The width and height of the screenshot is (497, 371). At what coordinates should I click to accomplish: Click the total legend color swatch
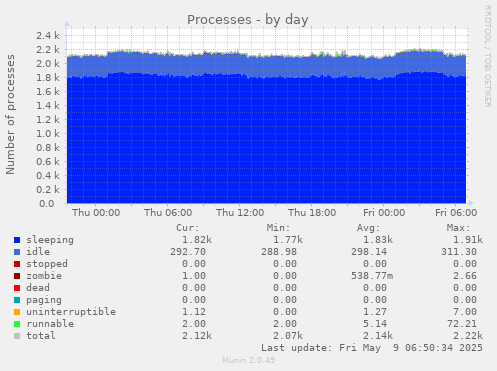17,336
